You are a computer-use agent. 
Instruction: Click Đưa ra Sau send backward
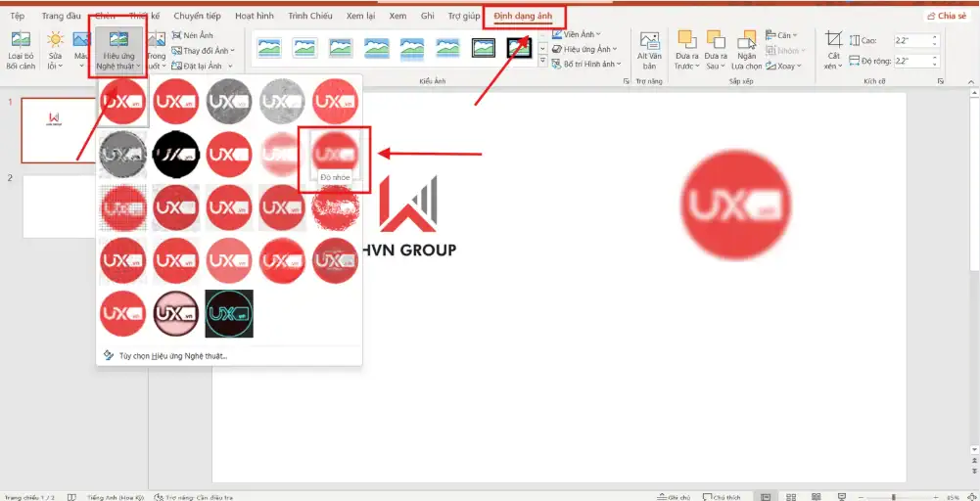coord(716,51)
